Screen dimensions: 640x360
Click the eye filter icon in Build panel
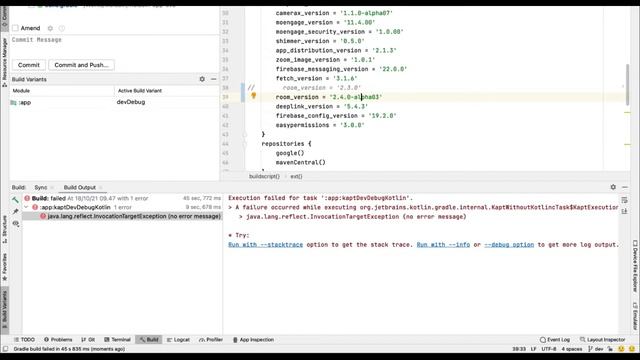tap(16, 224)
